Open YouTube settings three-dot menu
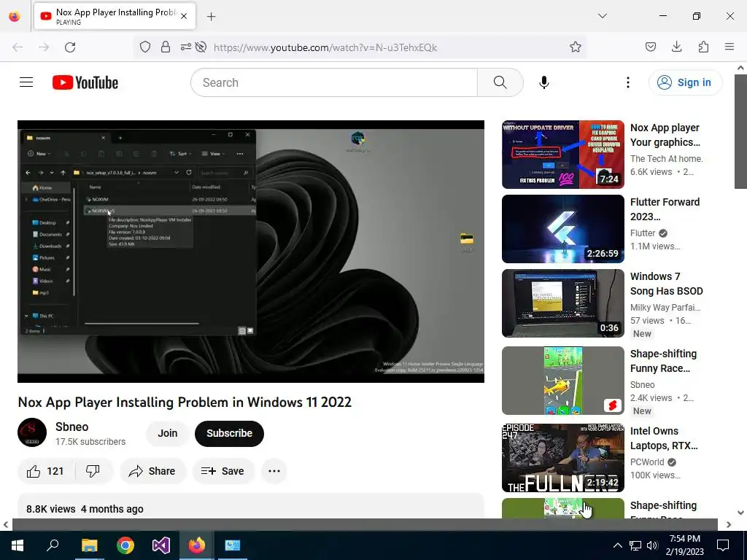This screenshot has width=747, height=560. click(628, 82)
